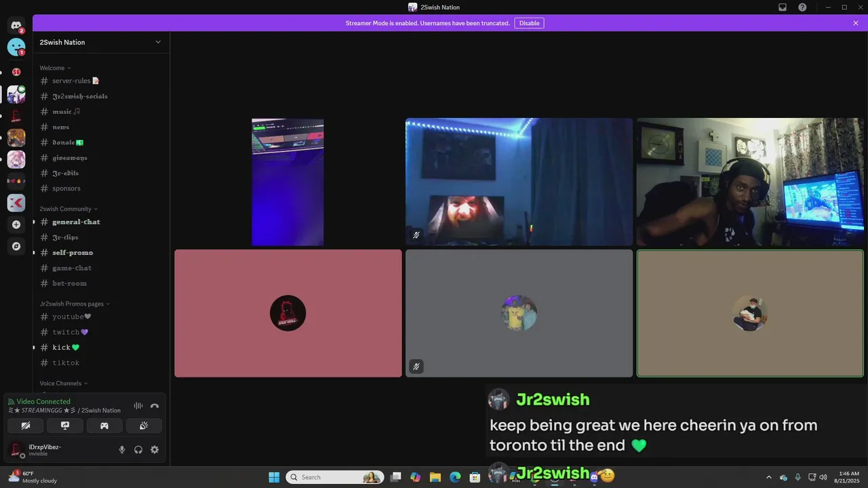Click the taskbar Search box

coord(335,477)
